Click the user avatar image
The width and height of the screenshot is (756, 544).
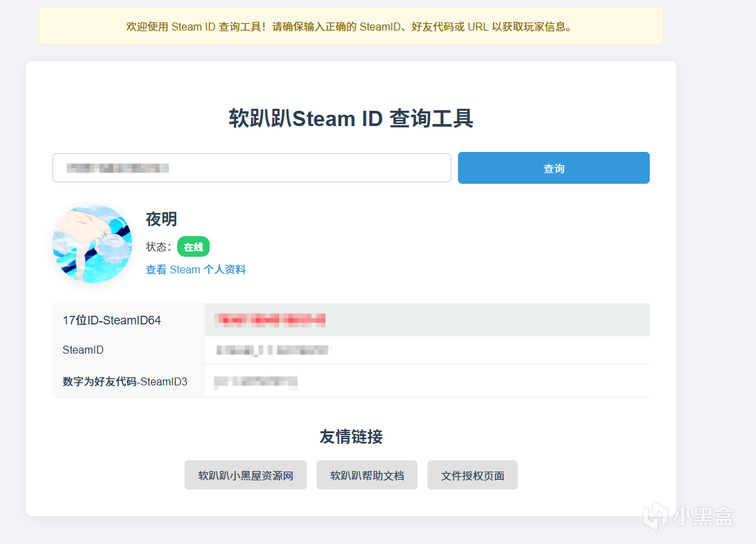coord(92,243)
